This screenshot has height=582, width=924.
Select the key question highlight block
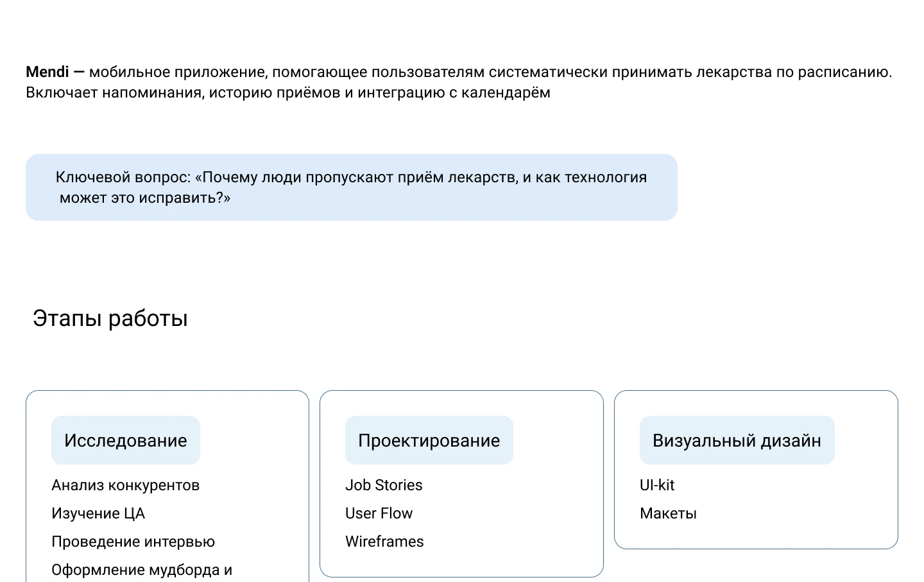(x=351, y=187)
